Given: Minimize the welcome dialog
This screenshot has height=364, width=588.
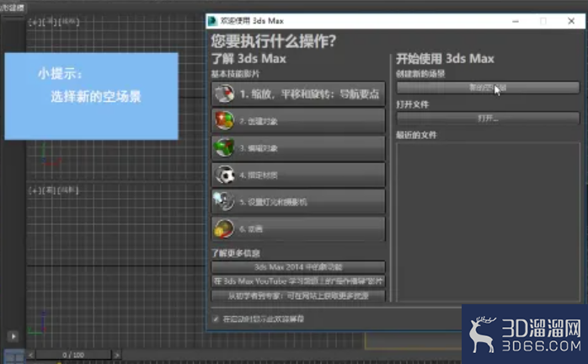Looking at the screenshot, I should (x=516, y=21).
